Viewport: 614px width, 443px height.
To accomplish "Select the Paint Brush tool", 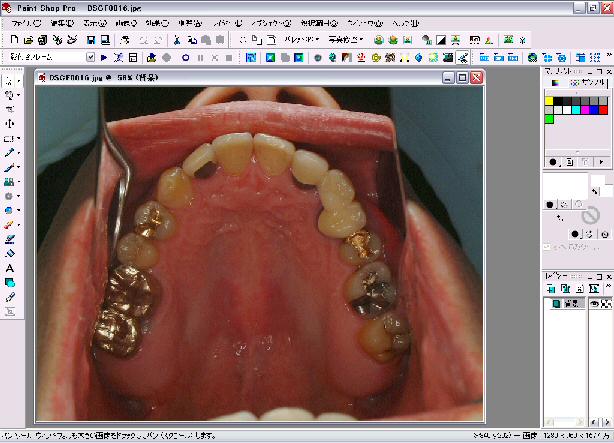I will point(9,167).
